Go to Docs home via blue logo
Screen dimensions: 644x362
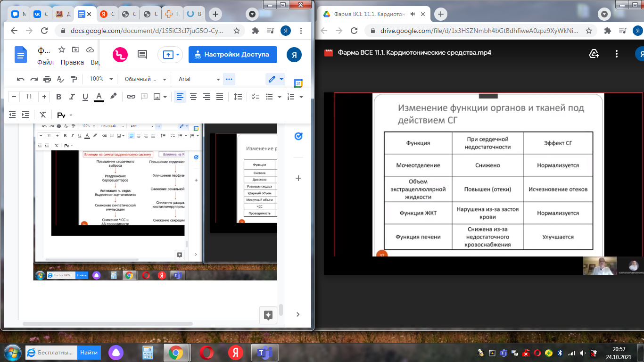tap(21, 55)
